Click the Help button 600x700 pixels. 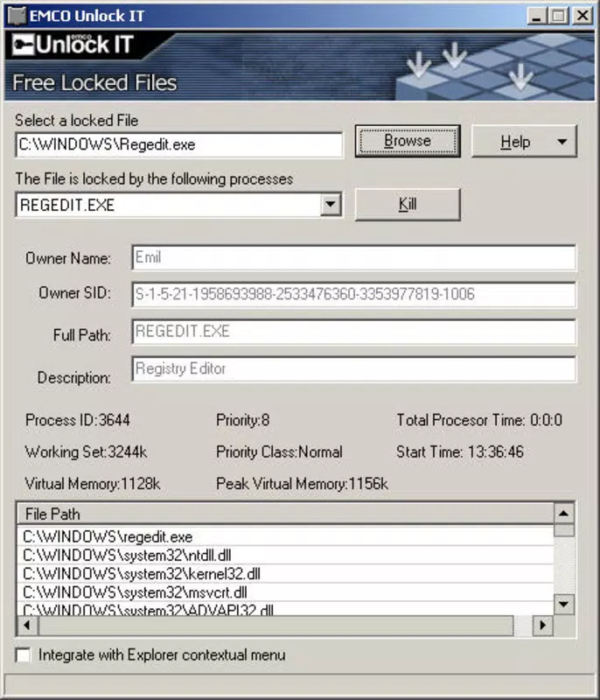524,142
